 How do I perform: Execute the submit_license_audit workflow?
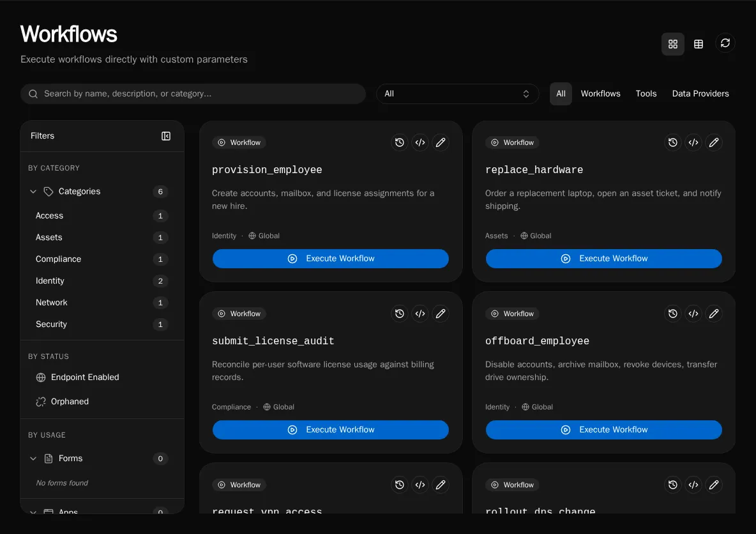pyautogui.click(x=331, y=430)
